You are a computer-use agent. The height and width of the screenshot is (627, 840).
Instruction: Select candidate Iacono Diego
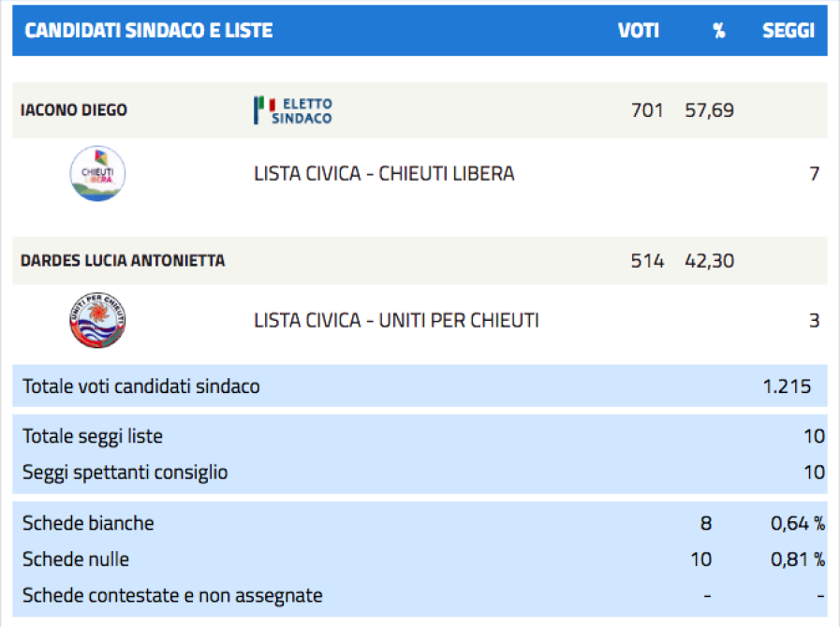tap(74, 109)
